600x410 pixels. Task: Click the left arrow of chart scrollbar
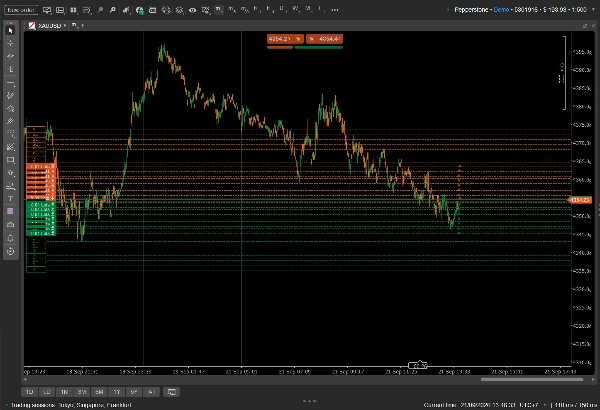click(25, 379)
